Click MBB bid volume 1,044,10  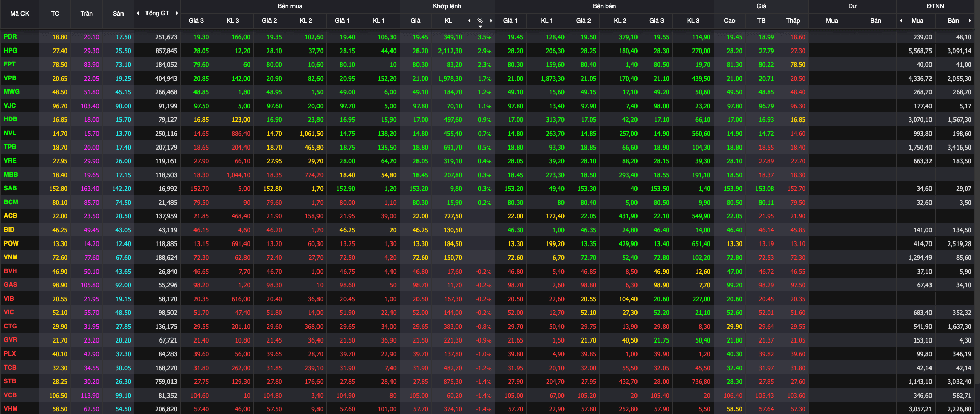coord(238,175)
